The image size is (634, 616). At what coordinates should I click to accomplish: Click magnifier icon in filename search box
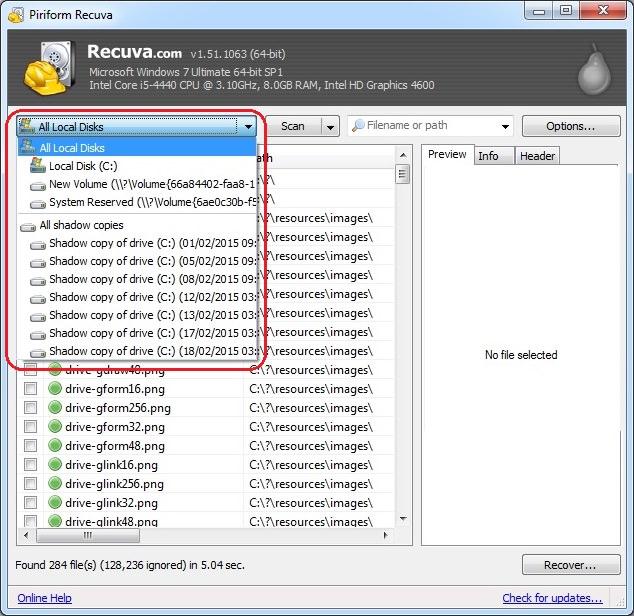tap(358, 126)
